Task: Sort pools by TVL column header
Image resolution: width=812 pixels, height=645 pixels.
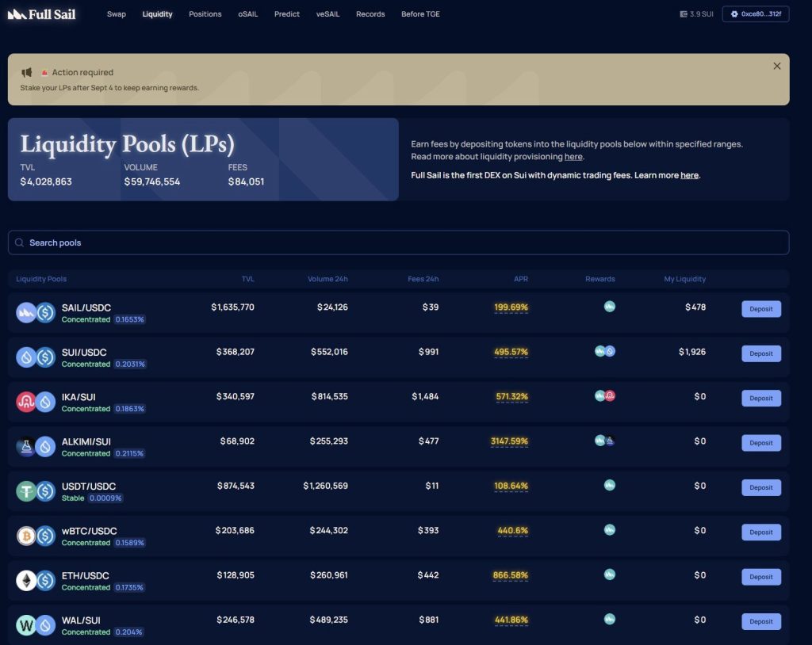Action: tap(247, 279)
